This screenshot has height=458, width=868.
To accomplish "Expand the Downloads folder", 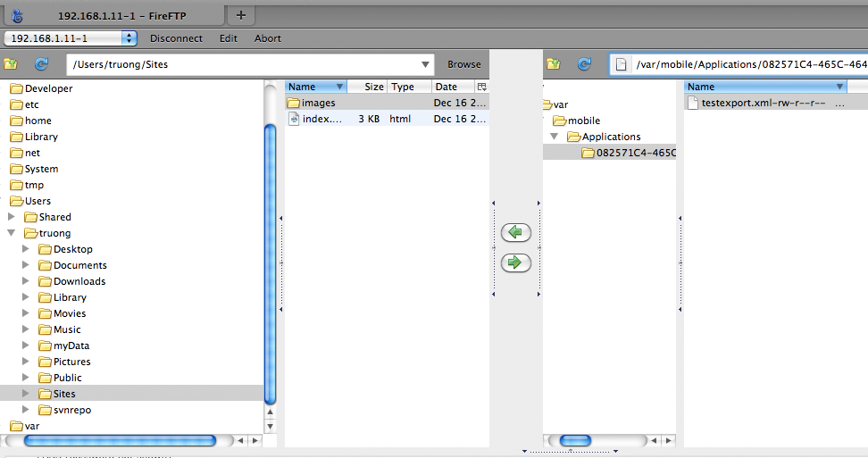I will [26, 281].
